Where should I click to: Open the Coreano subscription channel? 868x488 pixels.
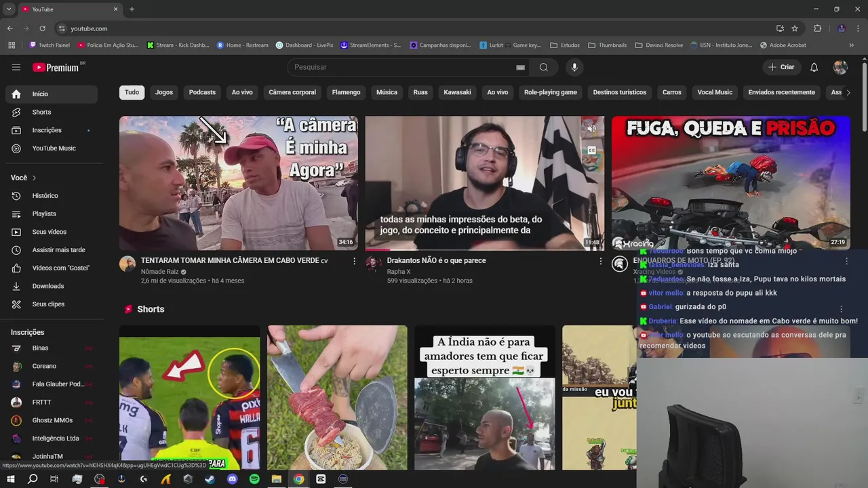tap(52, 366)
